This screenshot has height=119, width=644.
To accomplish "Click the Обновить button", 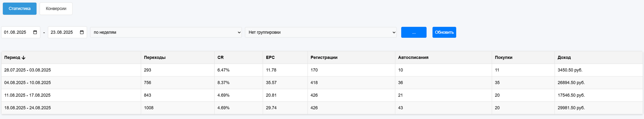I will tap(444, 32).
